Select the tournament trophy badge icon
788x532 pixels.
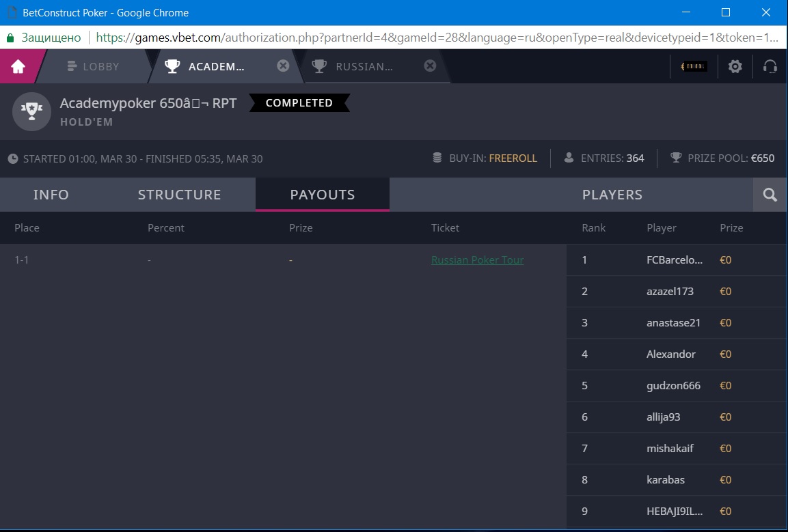tap(31, 111)
